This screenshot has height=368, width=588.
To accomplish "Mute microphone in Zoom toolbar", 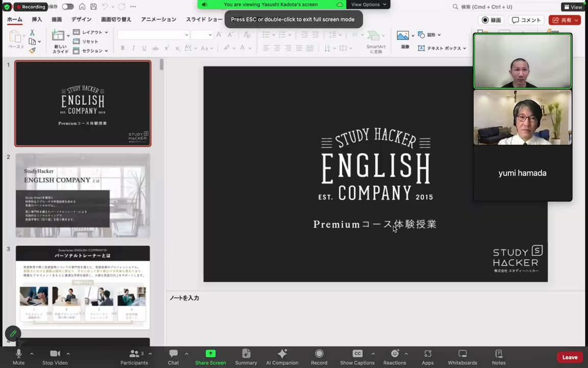I will point(18,357).
